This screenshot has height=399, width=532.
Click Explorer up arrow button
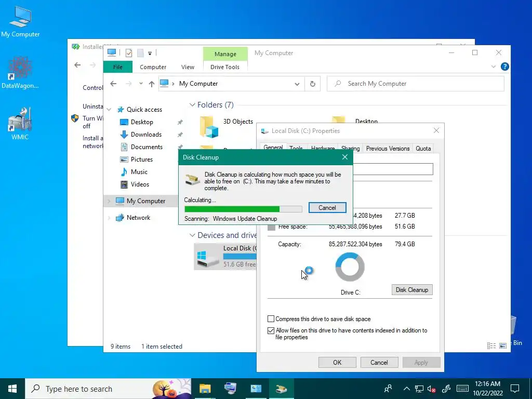point(152,84)
